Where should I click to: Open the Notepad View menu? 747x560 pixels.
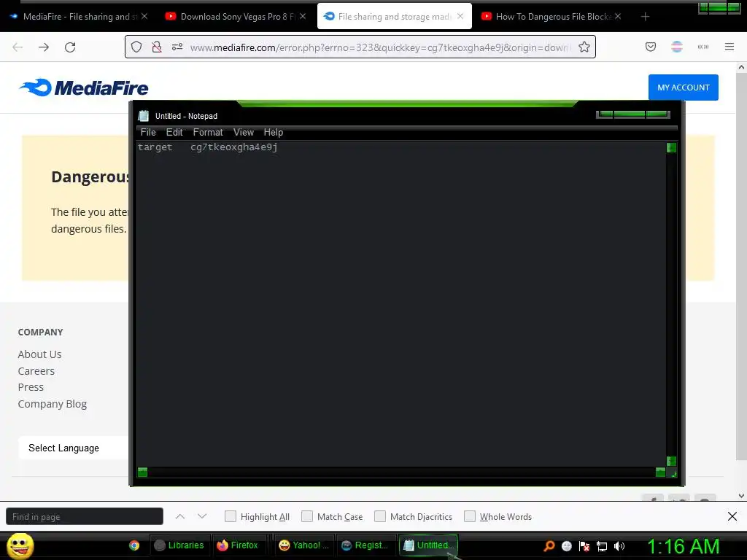point(244,133)
